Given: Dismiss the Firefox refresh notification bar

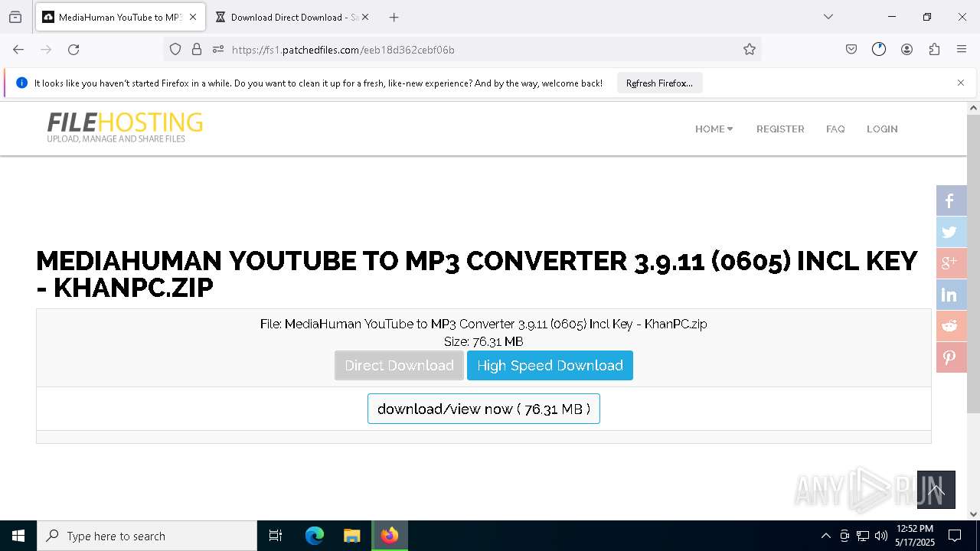Looking at the screenshot, I should (961, 83).
